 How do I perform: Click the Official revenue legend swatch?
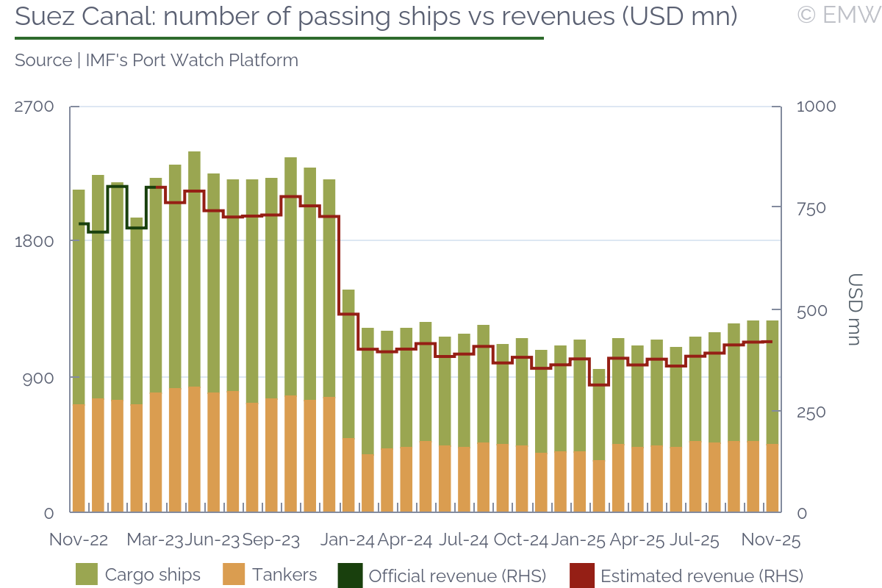[349, 575]
